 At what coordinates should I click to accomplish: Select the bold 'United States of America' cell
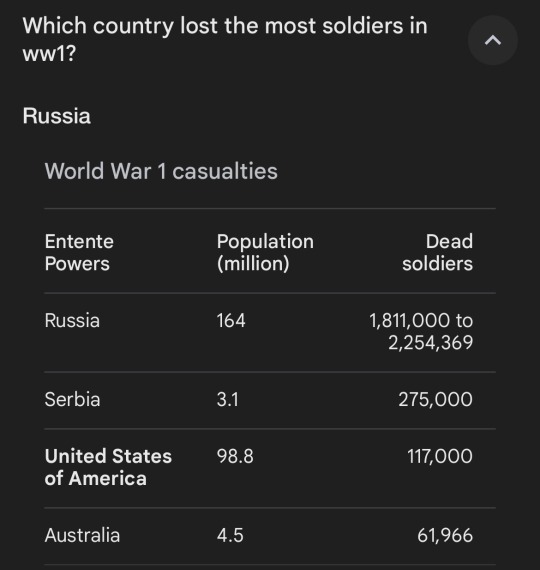point(108,467)
